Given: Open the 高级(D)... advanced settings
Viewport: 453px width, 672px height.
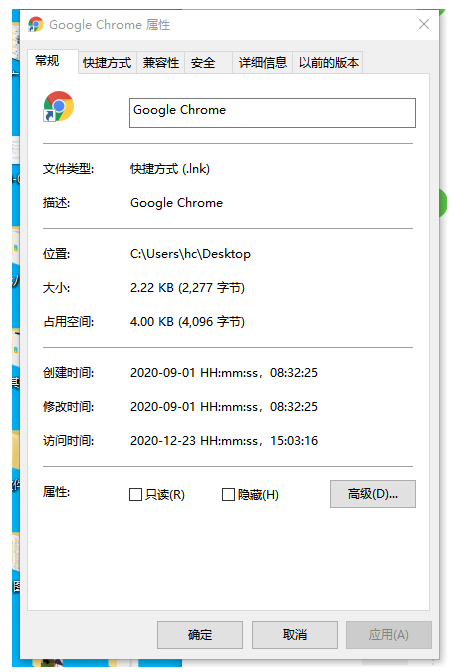Looking at the screenshot, I should click(372, 494).
